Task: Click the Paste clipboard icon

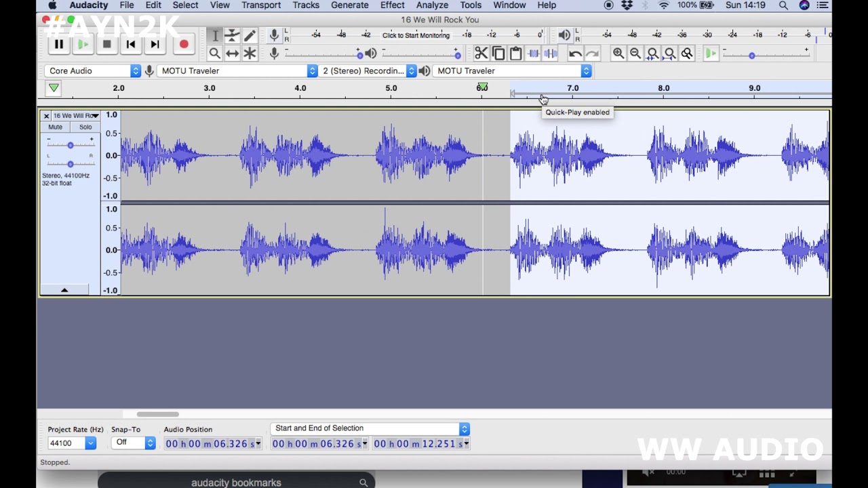Action: point(515,54)
